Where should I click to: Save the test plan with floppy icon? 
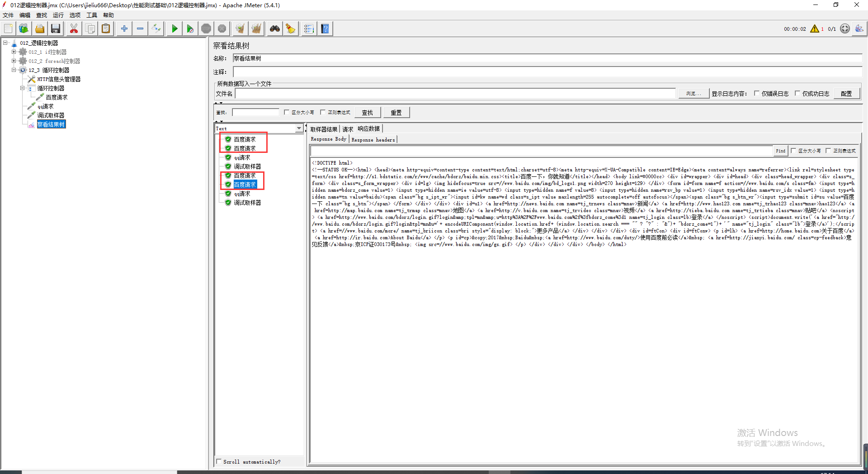tap(56, 28)
